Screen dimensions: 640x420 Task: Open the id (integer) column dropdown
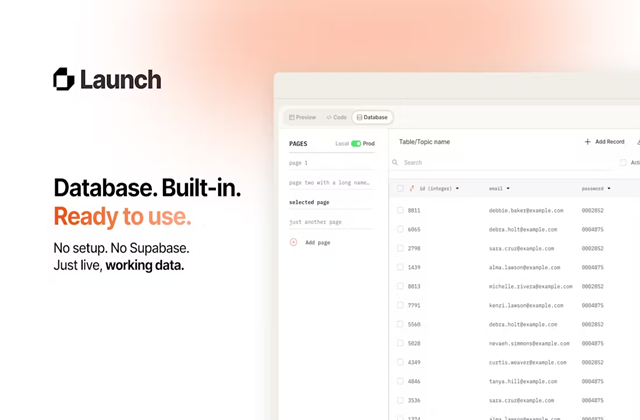coord(457,188)
